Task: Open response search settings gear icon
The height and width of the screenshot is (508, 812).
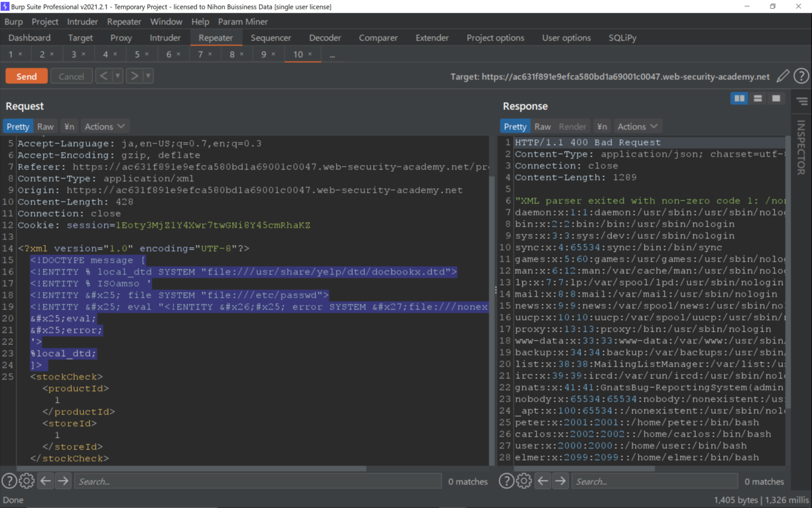Action: click(524, 481)
